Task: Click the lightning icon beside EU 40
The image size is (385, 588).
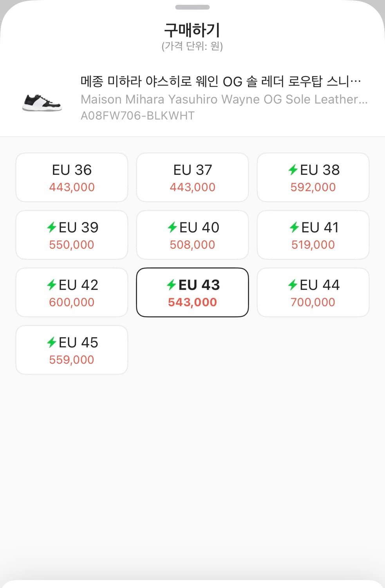Action: (172, 227)
